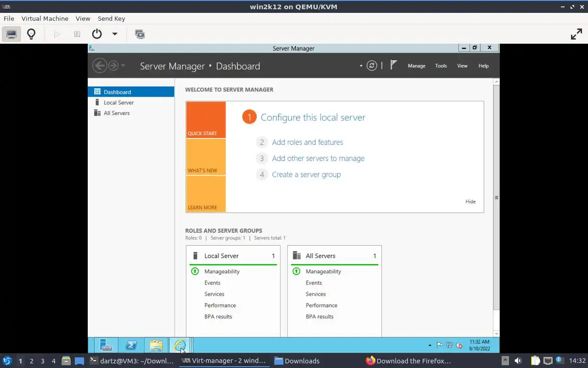588x368 pixels.
Task: Click Services in All Servers tile
Action: pyautogui.click(x=316, y=294)
